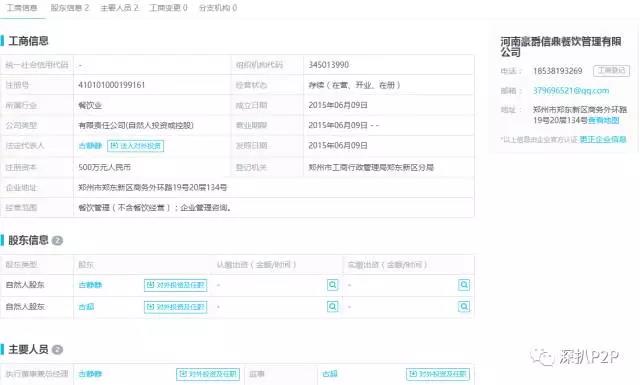Image resolution: width=640 pixels, height=385 pixels.
Task: Click second shareholder name link in 股东信息
Action: point(86,307)
